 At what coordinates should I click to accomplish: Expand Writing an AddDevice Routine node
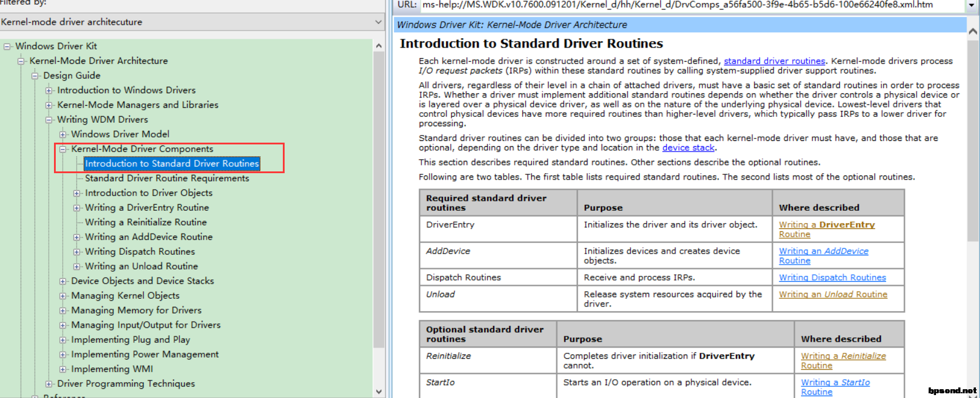pos(77,237)
